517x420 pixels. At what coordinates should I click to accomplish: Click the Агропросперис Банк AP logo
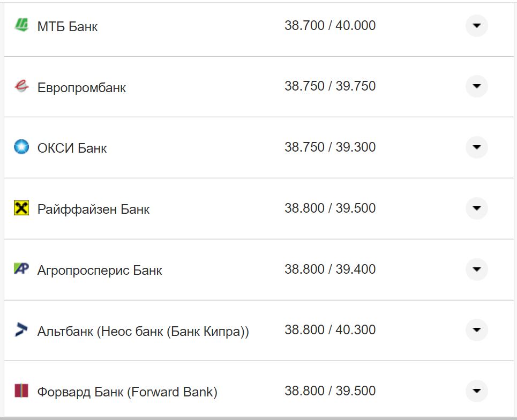[21, 269]
